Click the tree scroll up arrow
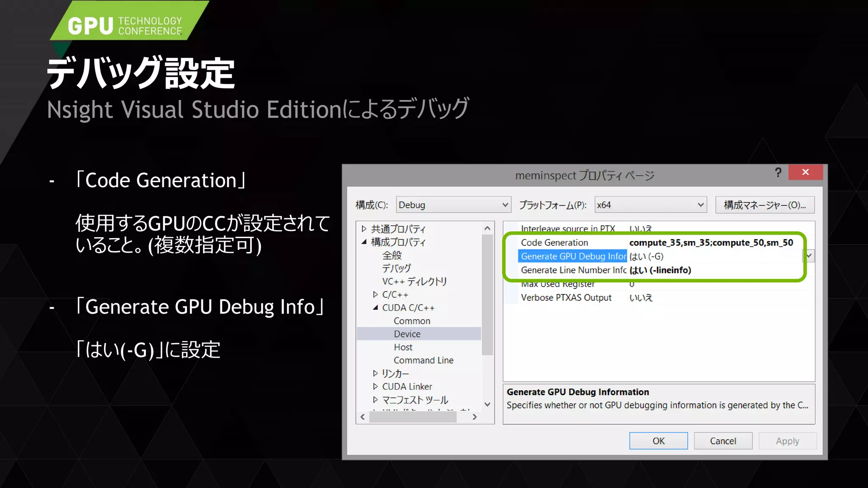Viewport: 868px width, 488px height. click(x=487, y=228)
